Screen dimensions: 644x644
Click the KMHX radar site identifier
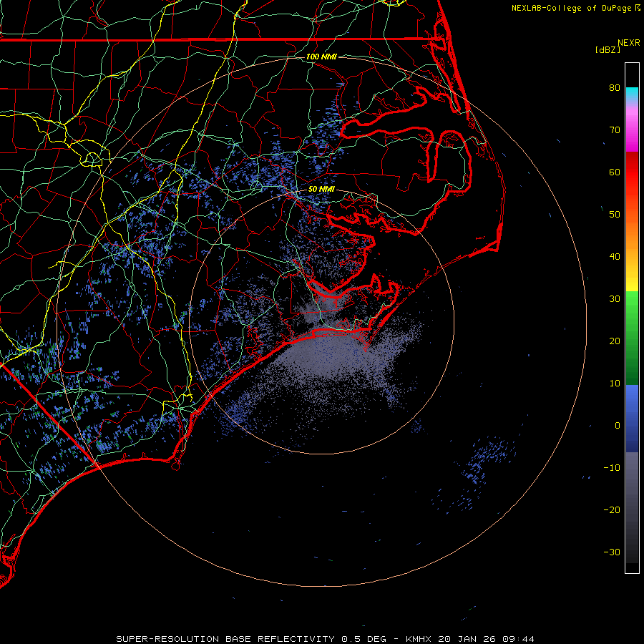coord(418,639)
